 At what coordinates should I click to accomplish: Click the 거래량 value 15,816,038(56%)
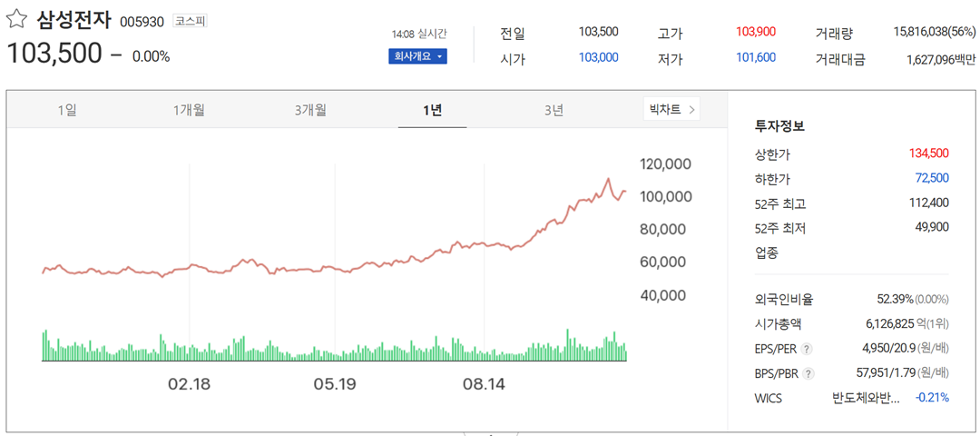tap(935, 32)
